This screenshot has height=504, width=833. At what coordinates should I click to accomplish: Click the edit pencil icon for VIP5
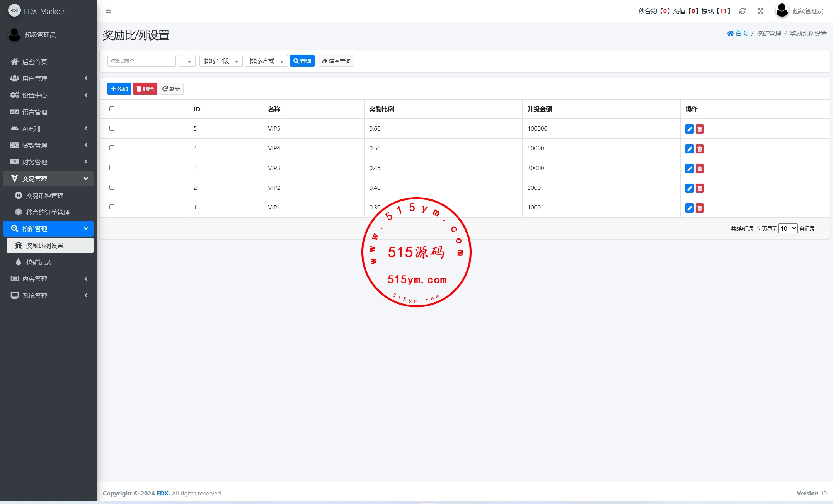[689, 129]
